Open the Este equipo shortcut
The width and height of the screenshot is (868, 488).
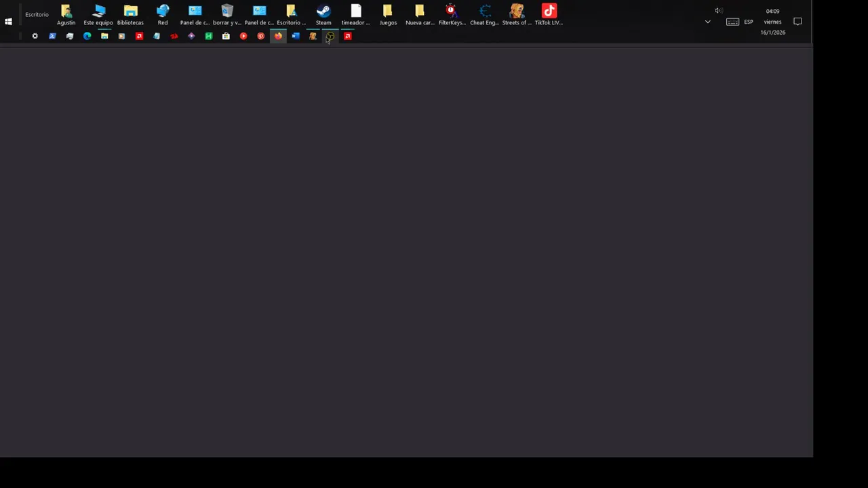pyautogui.click(x=98, y=15)
